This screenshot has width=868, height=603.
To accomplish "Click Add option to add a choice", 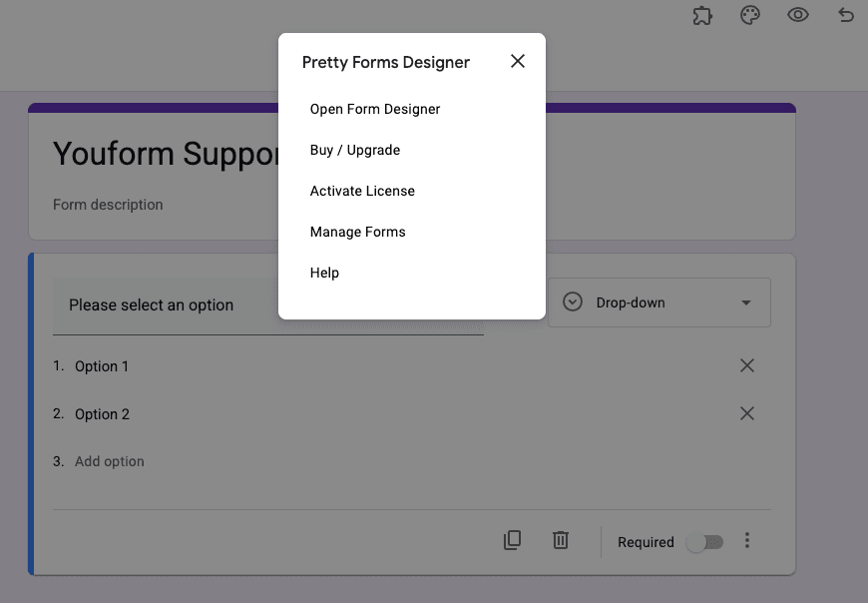I will pos(110,461).
